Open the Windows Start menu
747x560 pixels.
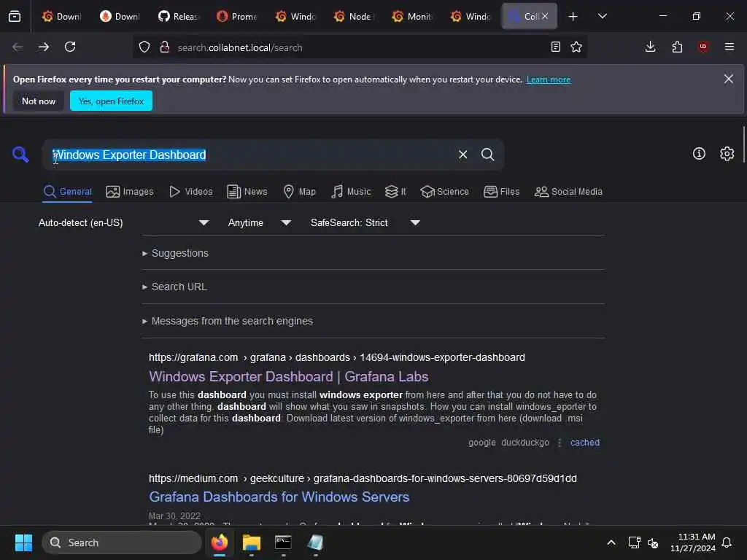coord(23,542)
